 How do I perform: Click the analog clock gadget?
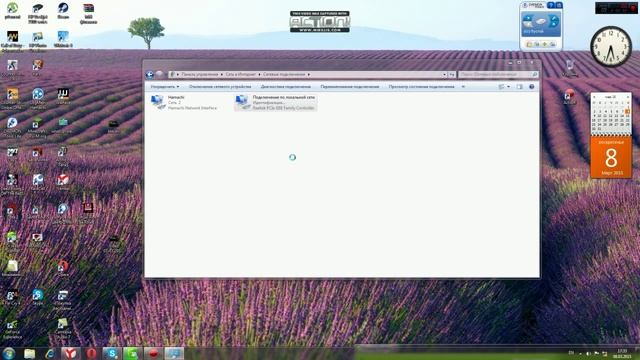click(x=611, y=47)
